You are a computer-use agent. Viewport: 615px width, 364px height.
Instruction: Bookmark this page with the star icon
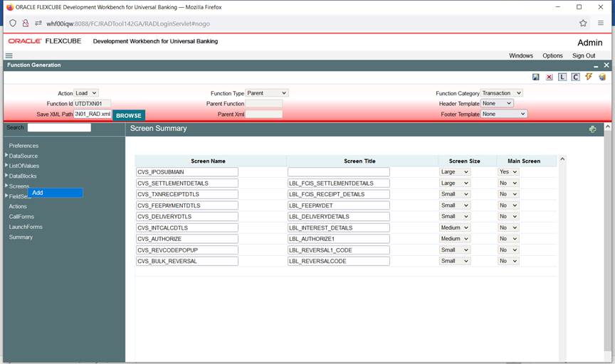[583, 23]
